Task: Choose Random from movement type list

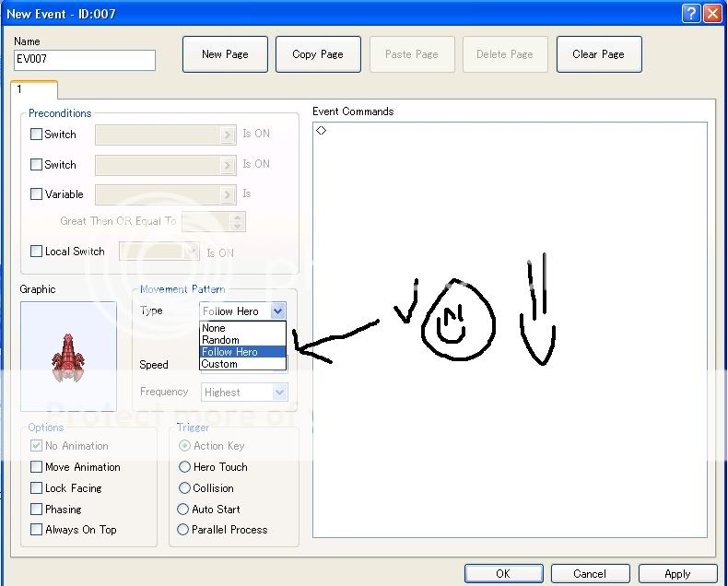Action: (221, 340)
